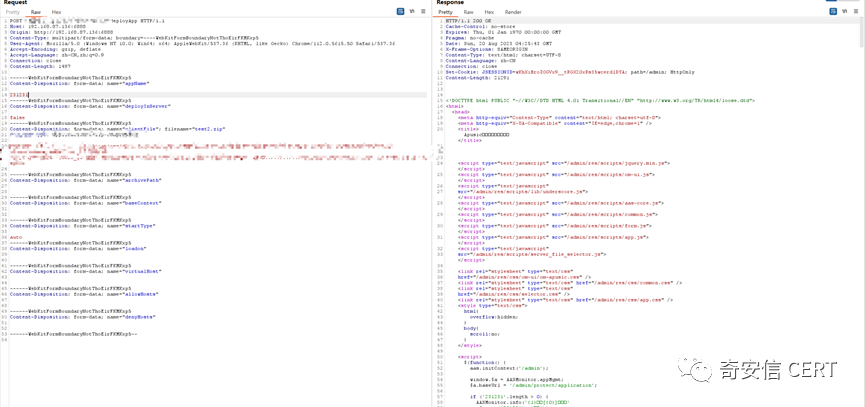Open the Hex tab in the Response pane
Image resolution: width=865 pixels, height=407 pixels.
point(489,12)
